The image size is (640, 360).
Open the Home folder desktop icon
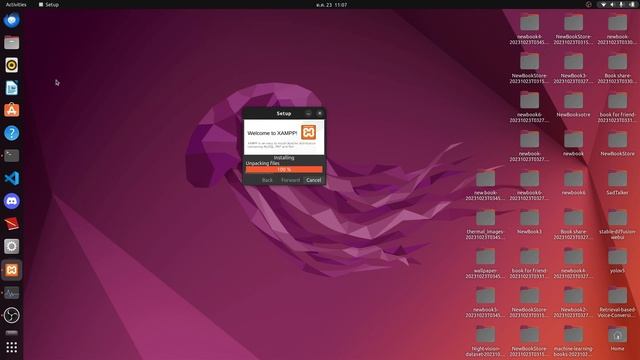[x=617, y=338]
